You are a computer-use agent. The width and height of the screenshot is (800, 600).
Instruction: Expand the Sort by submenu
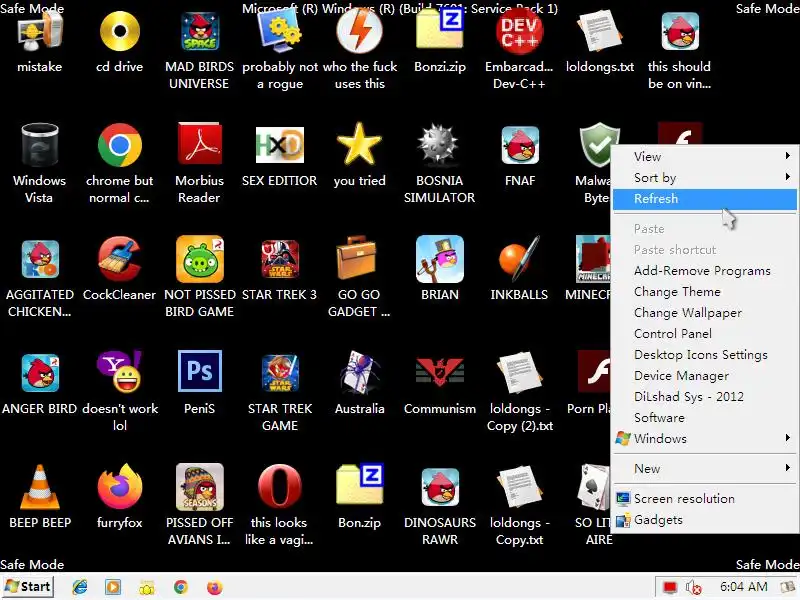pos(705,178)
